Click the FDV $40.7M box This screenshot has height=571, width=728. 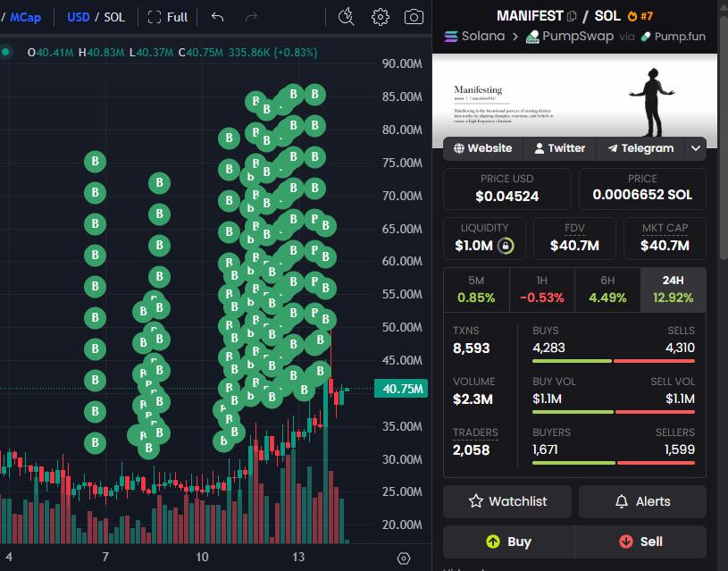tap(574, 239)
